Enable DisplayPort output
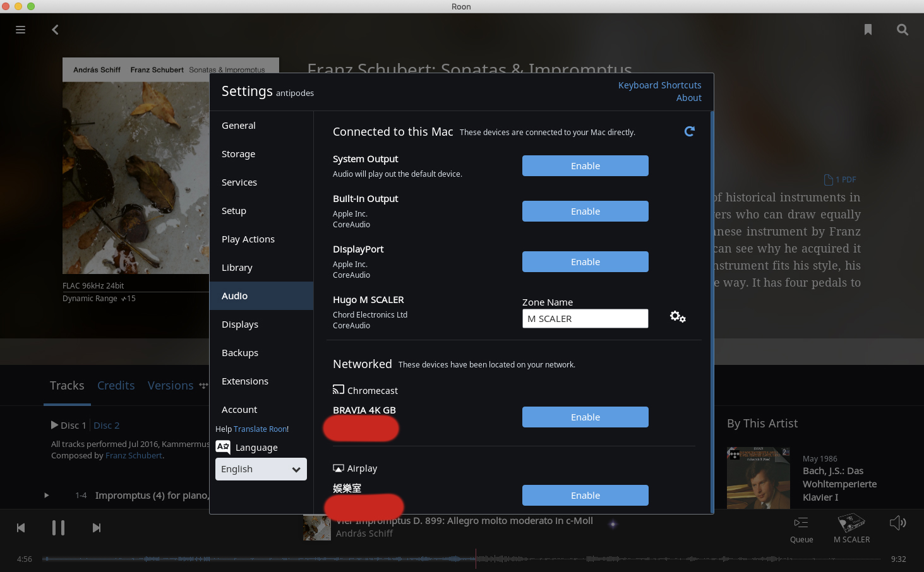 pyautogui.click(x=585, y=261)
